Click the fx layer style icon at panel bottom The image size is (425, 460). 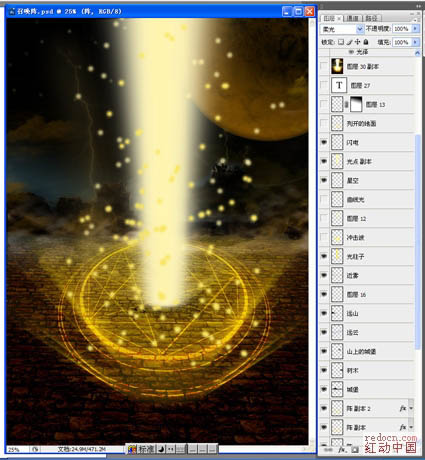click(342, 450)
